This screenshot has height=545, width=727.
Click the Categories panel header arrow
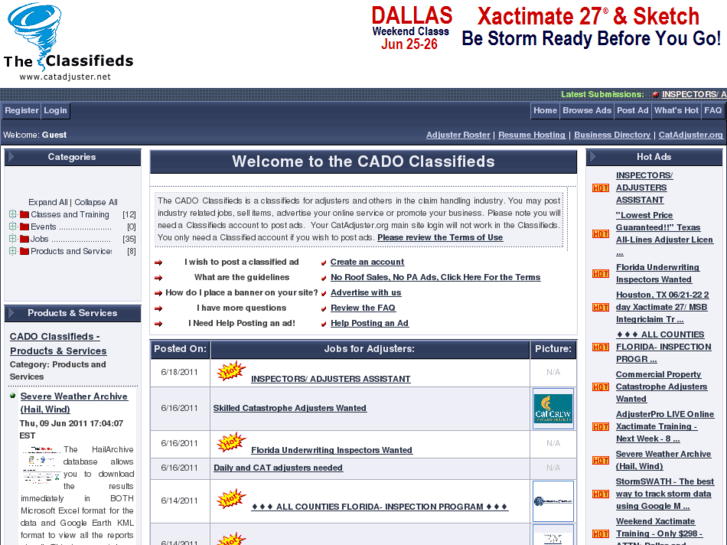11,157
